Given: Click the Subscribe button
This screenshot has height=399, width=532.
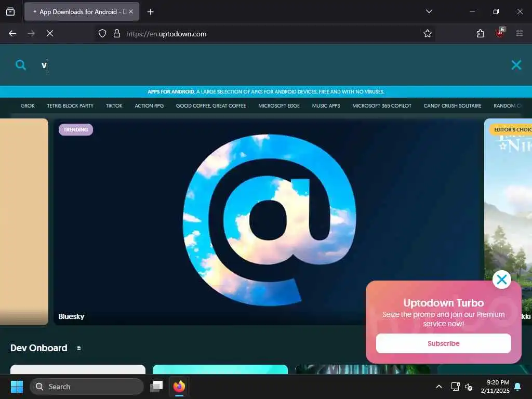Looking at the screenshot, I should pos(444,343).
